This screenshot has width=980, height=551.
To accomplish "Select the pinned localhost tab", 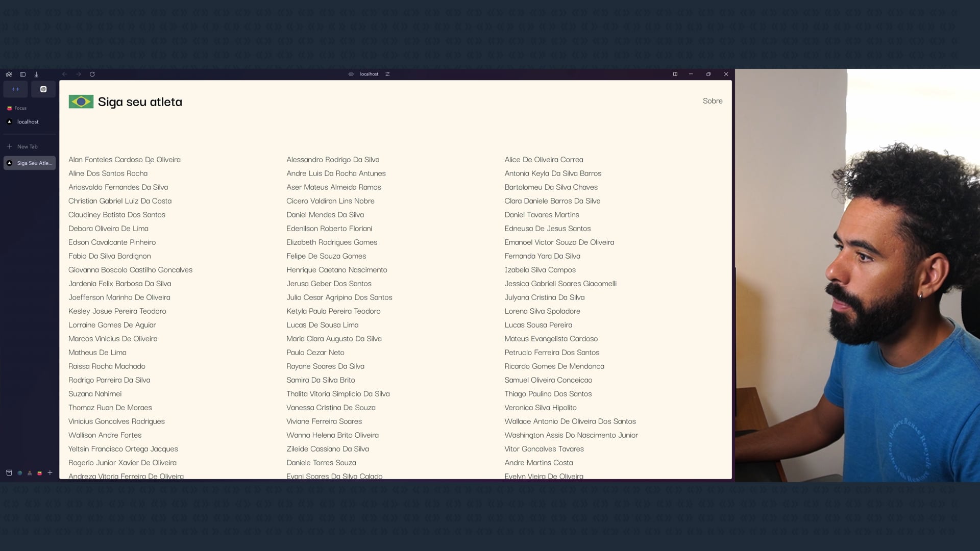I will pos(28,122).
